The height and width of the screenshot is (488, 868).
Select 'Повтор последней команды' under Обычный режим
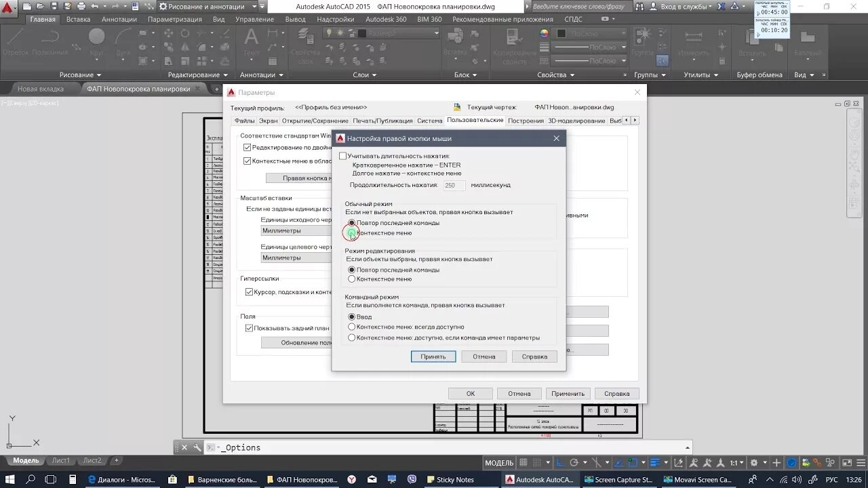click(x=351, y=223)
